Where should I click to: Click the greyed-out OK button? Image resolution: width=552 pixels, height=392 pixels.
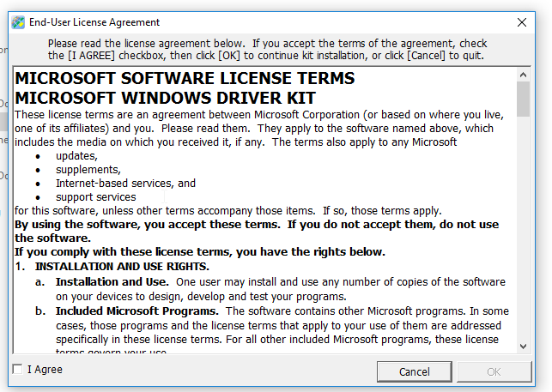click(494, 371)
